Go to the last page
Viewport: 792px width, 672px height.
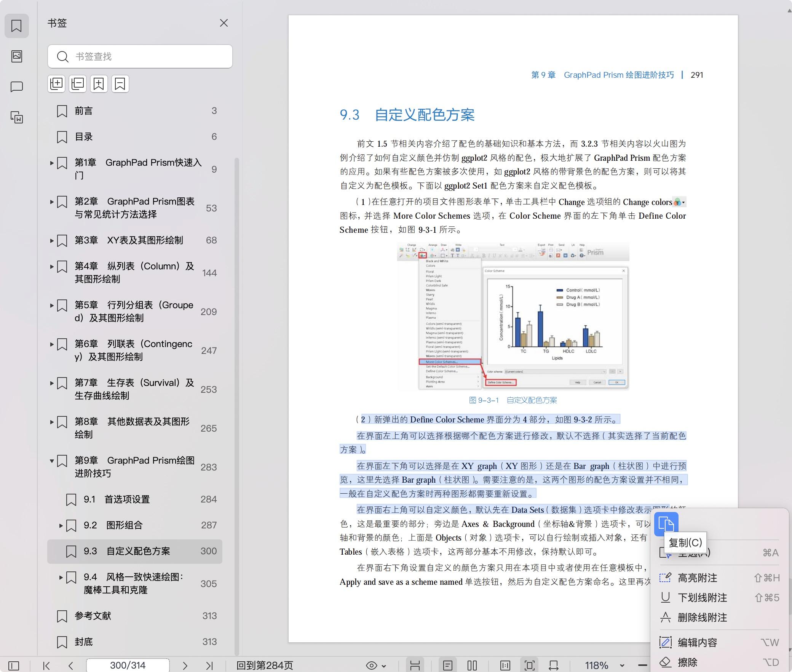209,666
